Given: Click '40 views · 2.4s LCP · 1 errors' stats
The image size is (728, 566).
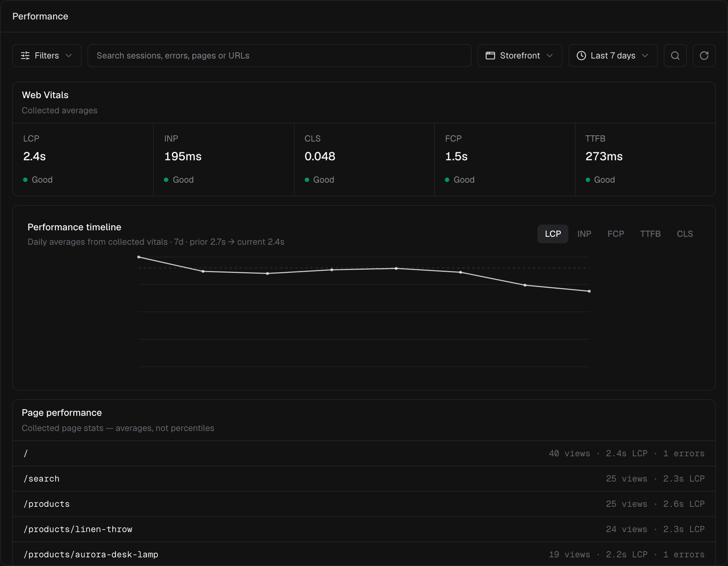Looking at the screenshot, I should 627,453.
